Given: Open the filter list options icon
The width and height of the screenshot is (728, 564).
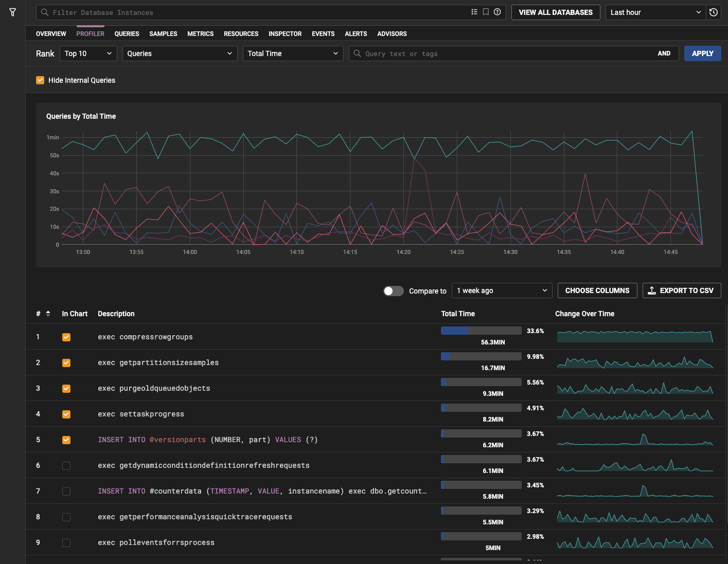Looking at the screenshot, I should 474,12.
